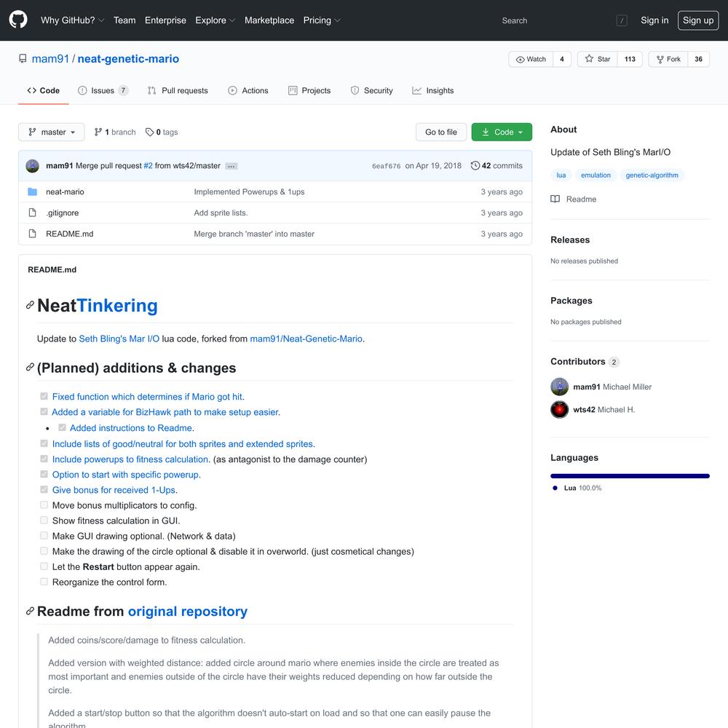Click the lua topic tag

[561, 175]
